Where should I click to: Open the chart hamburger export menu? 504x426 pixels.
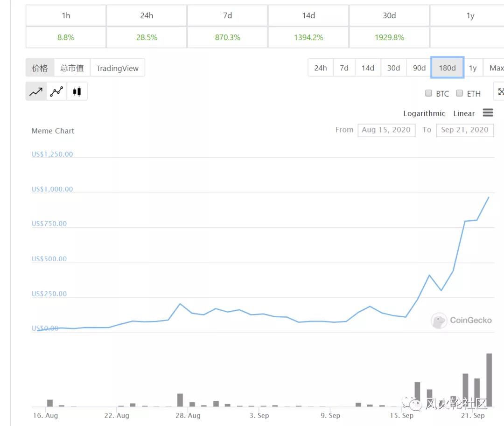[x=488, y=112]
